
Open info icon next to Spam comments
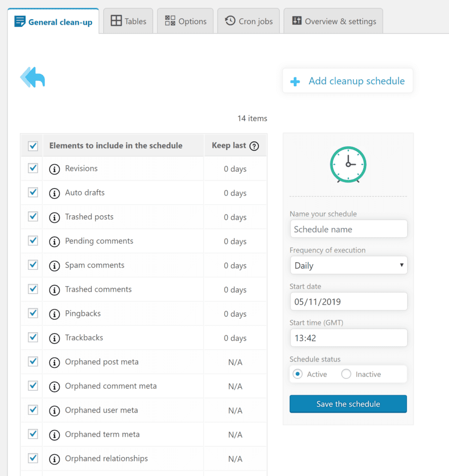55,266
